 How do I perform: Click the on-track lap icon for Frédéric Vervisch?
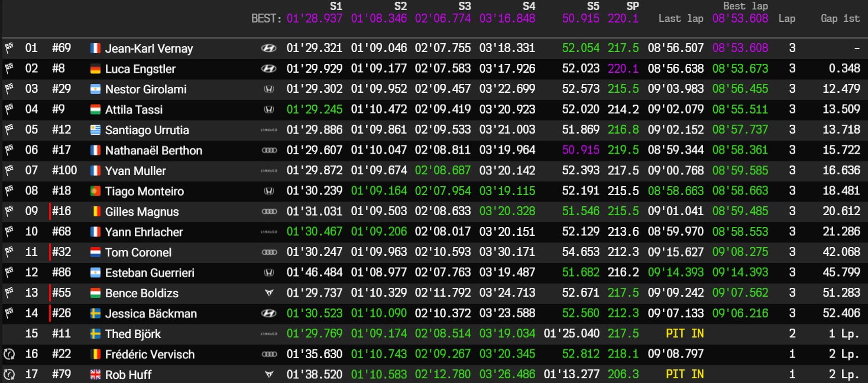(9, 355)
